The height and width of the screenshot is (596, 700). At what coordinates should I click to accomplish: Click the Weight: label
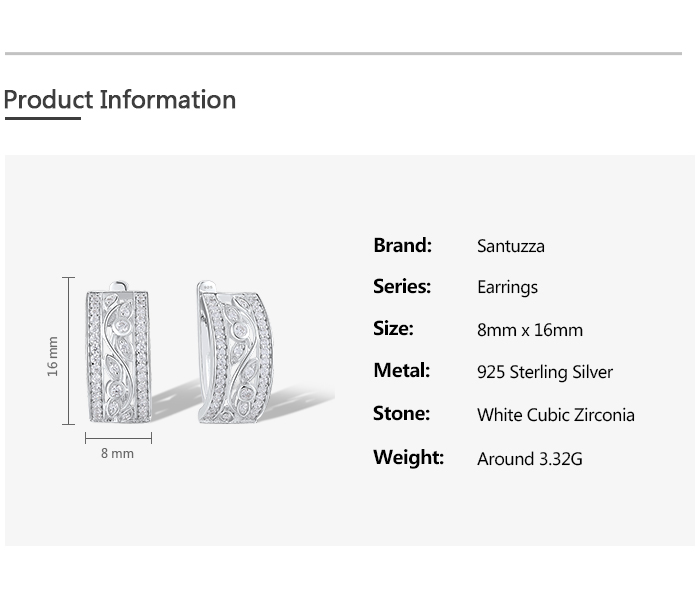pyautogui.click(x=408, y=458)
